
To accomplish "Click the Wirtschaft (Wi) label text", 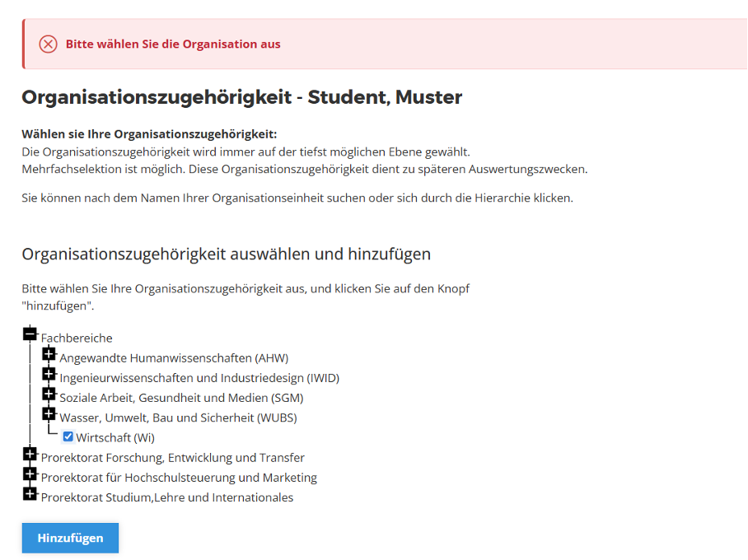I will tap(115, 437).
